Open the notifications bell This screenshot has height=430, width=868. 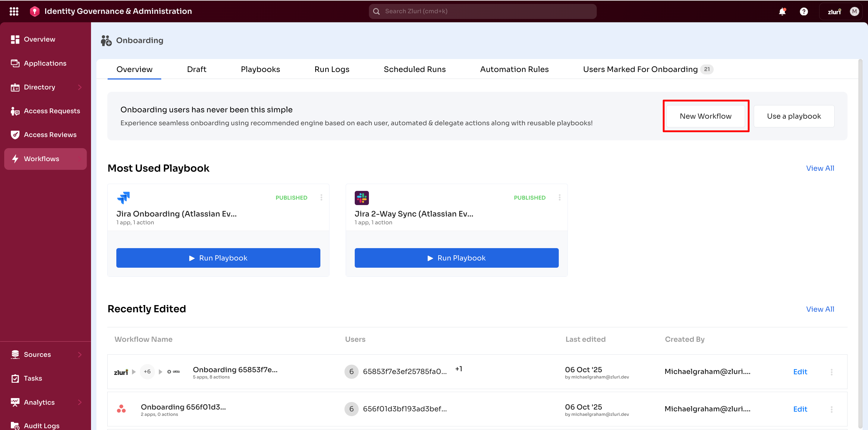pyautogui.click(x=782, y=11)
